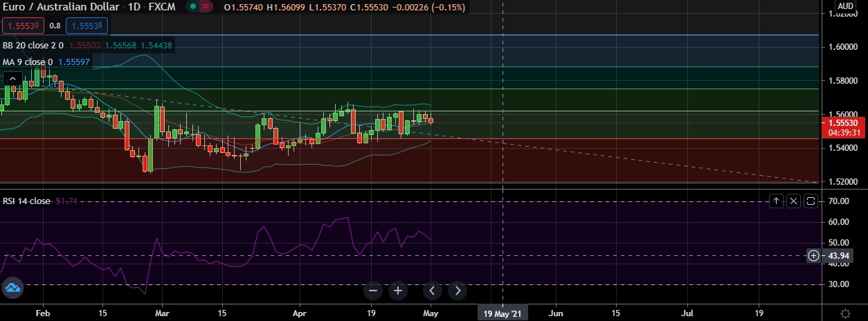This screenshot has height=321, width=868.
Task: Click the RSI 50.00 axis label
Action: (838, 243)
